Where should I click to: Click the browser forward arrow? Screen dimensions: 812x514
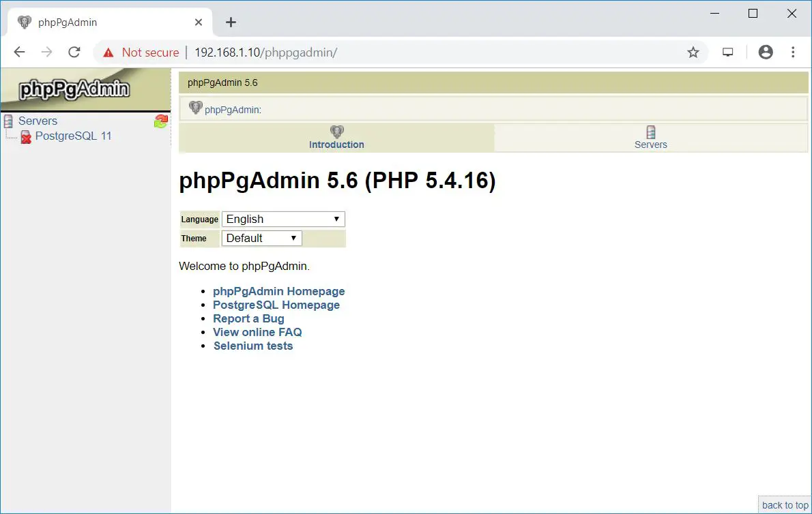pyautogui.click(x=46, y=52)
